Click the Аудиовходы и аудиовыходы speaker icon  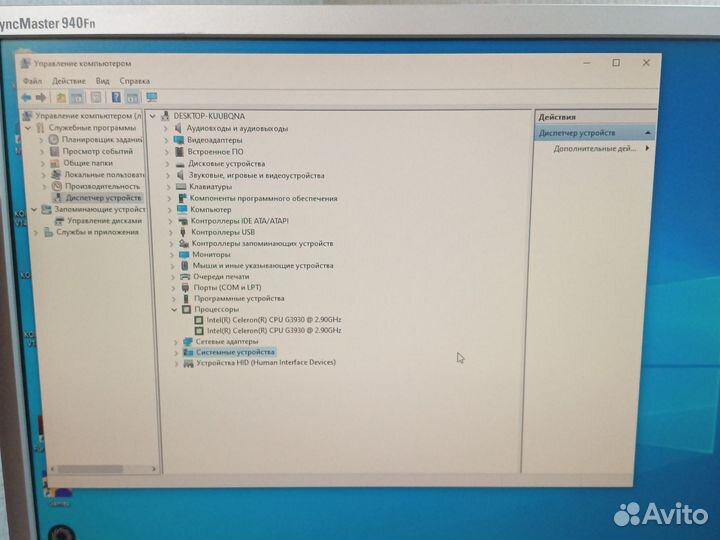coord(178,128)
